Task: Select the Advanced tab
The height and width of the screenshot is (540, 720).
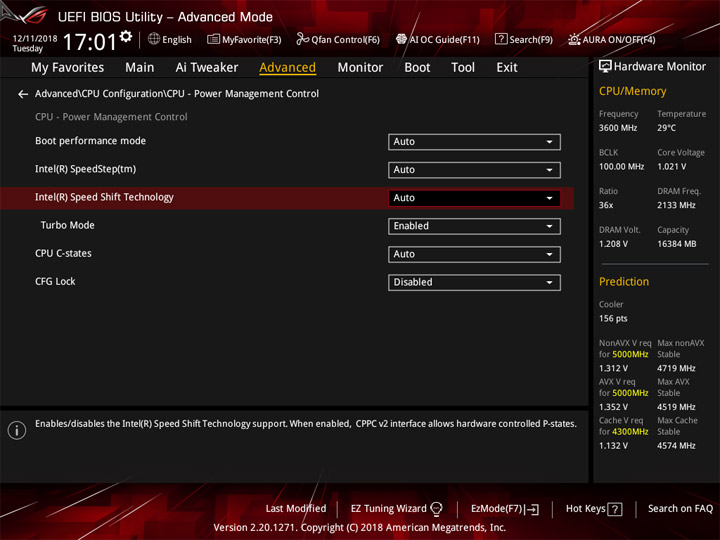Action: coord(287,68)
